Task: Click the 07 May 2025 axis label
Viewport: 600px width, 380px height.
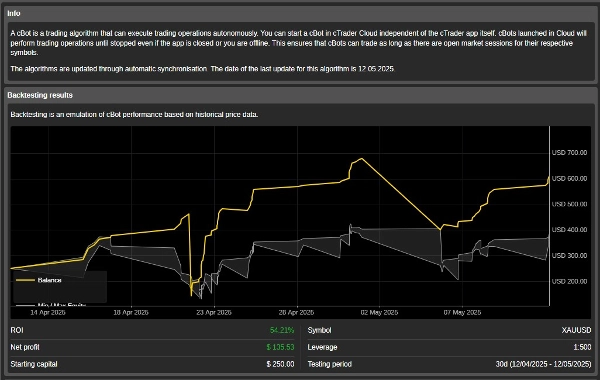Action: tap(462, 312)
